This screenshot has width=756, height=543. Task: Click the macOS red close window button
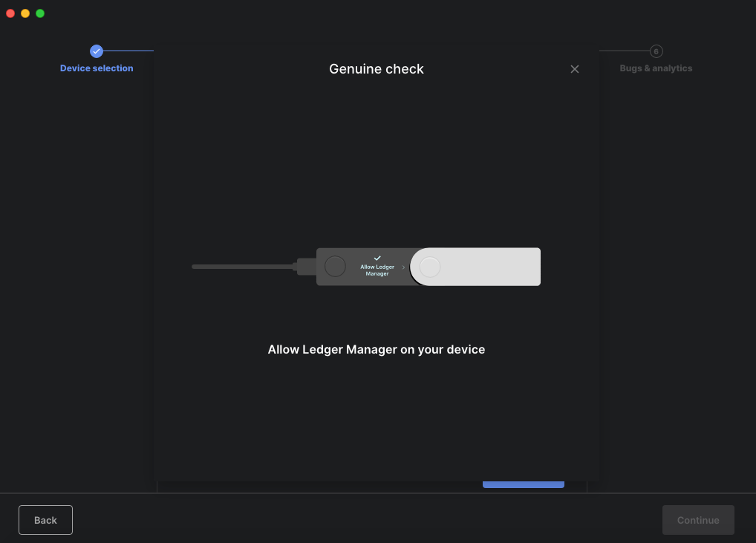click(x=10, y=13)
